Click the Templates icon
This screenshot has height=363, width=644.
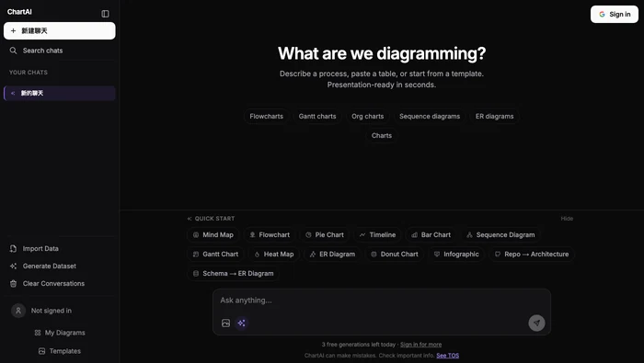[x=41, y=351]
